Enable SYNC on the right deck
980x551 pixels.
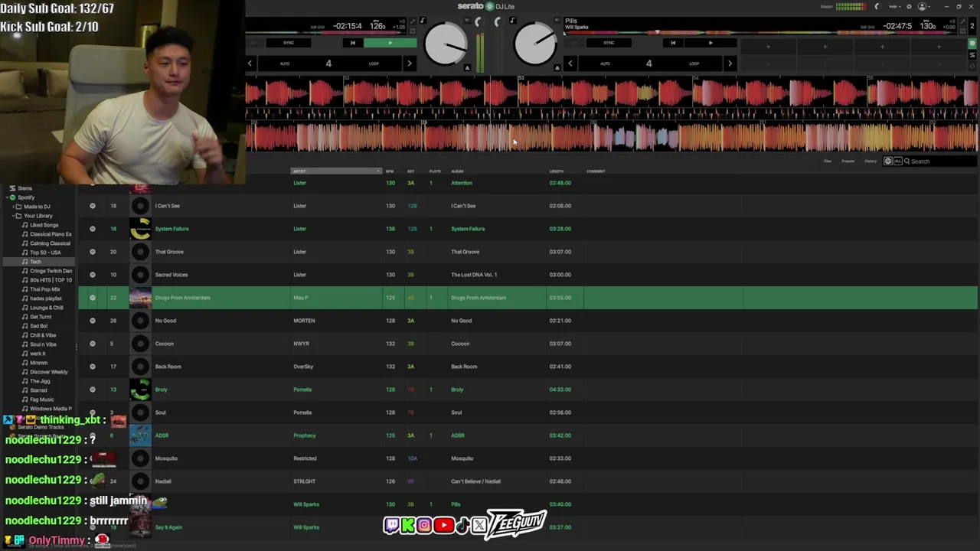[609, 43]
